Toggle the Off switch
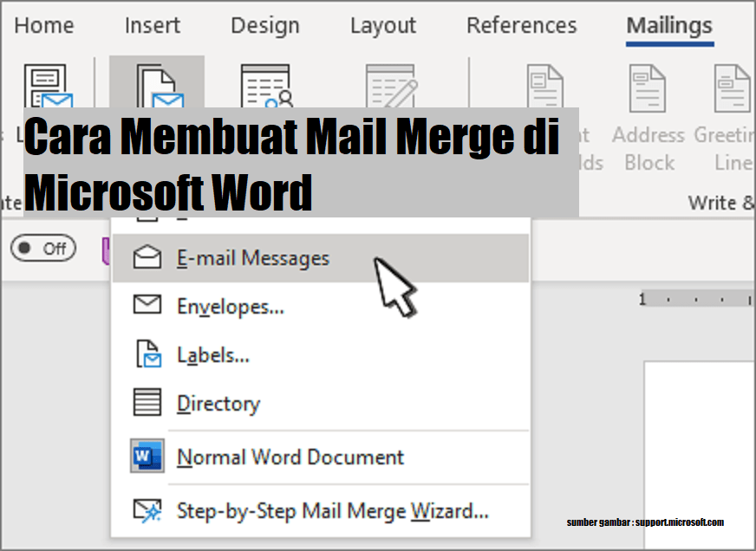The height and width of the screenshot is (551, 756). [43, 248]
